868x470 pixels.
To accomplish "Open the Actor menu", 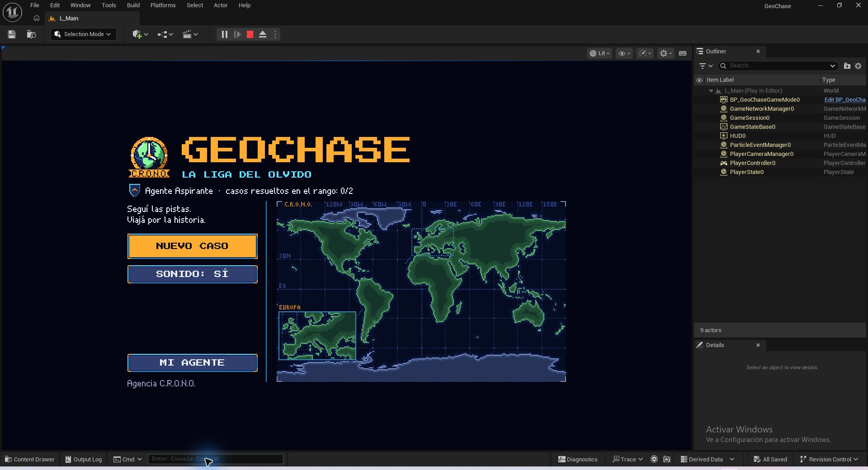I will click(221, 5).
